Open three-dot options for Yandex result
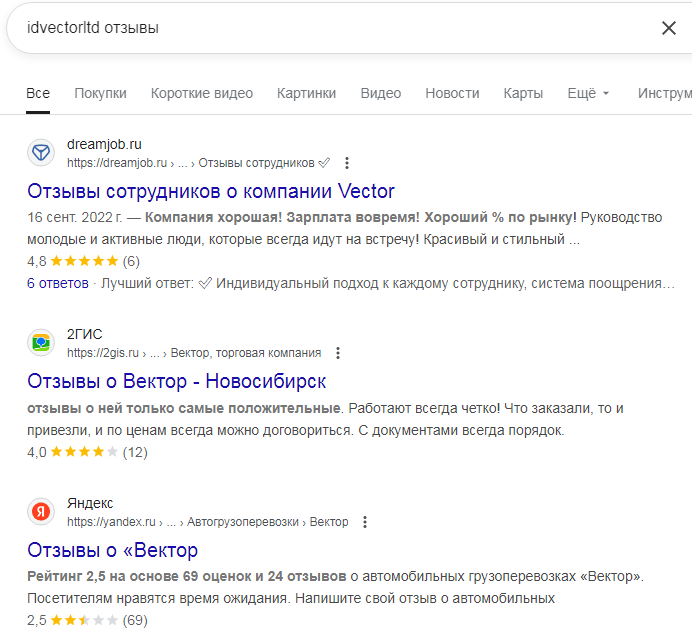Image resolution: width=692 pixels, height=640 pixels. click(365, 522)
